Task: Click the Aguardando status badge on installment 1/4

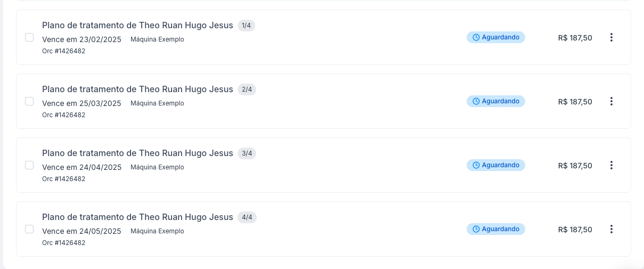Action: 495,37
